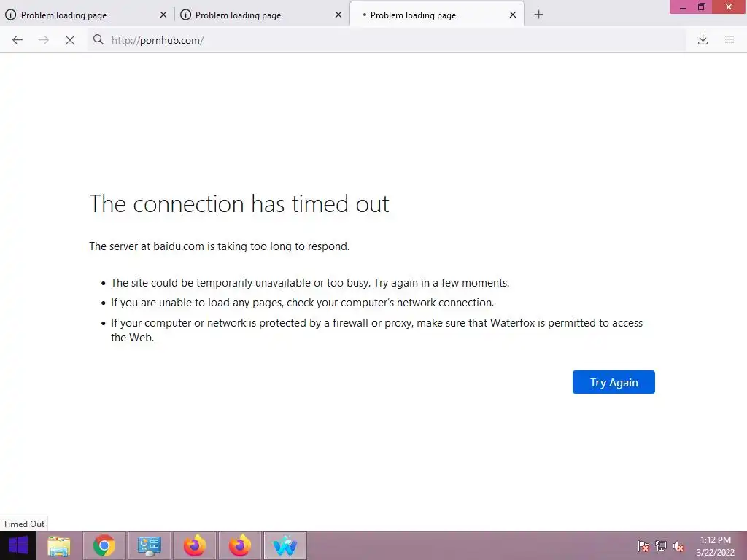The image size is (747, 560).
Task: Open the Windows Start menu
Action: click(x=18, y=545)
